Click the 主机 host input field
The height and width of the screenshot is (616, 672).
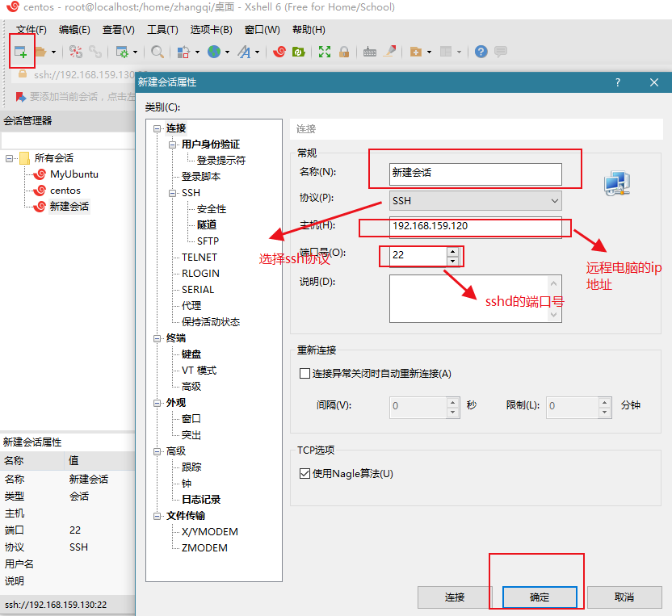(x=475, y=227)
